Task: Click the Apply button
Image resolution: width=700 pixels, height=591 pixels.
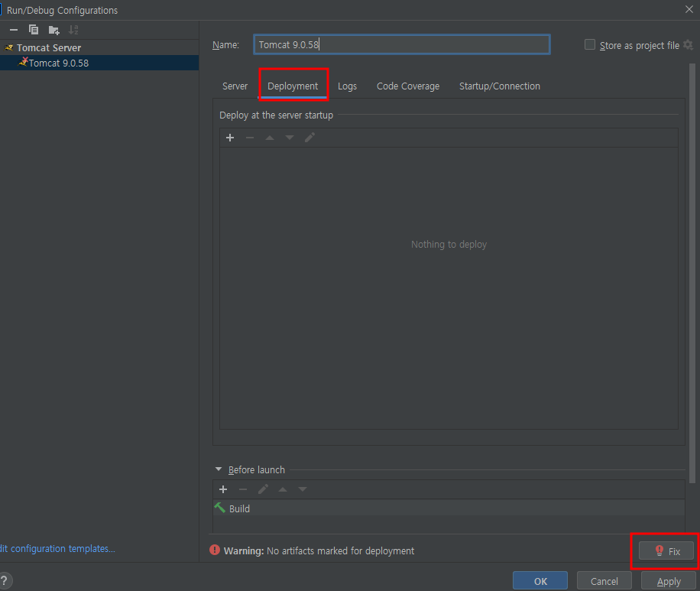Action: tap(669, 581)
